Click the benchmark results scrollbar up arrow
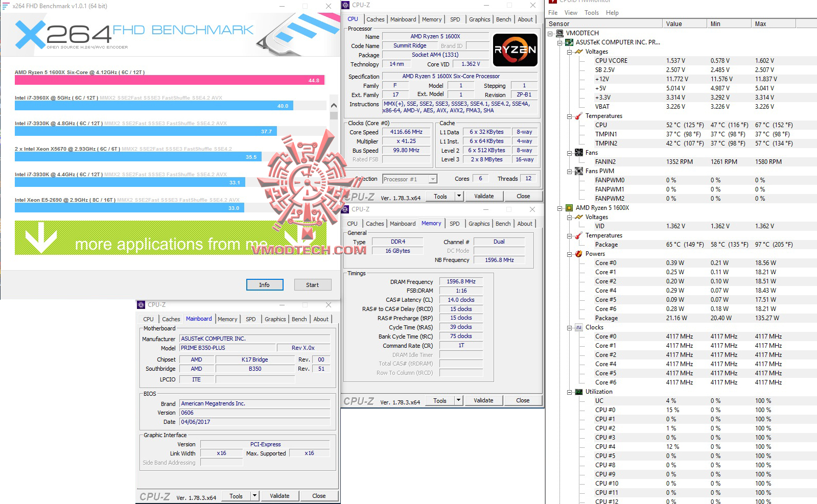 tap(334, 105)
